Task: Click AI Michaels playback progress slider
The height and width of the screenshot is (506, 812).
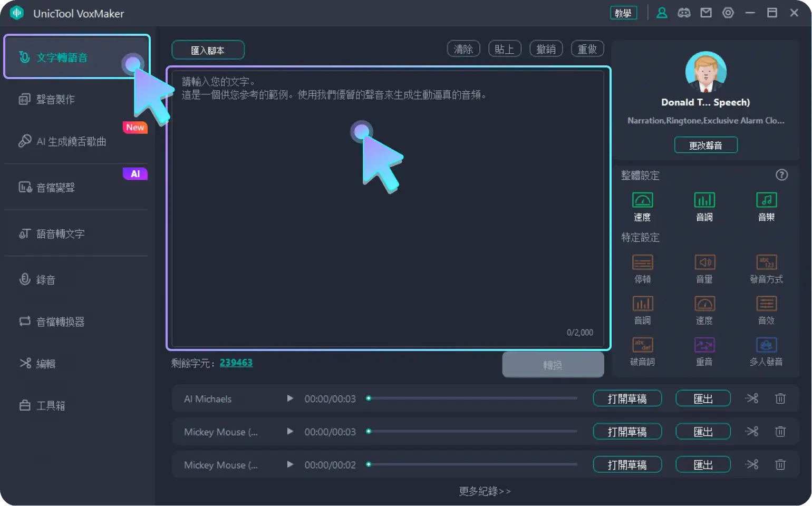Action: (x=472, y=398)
